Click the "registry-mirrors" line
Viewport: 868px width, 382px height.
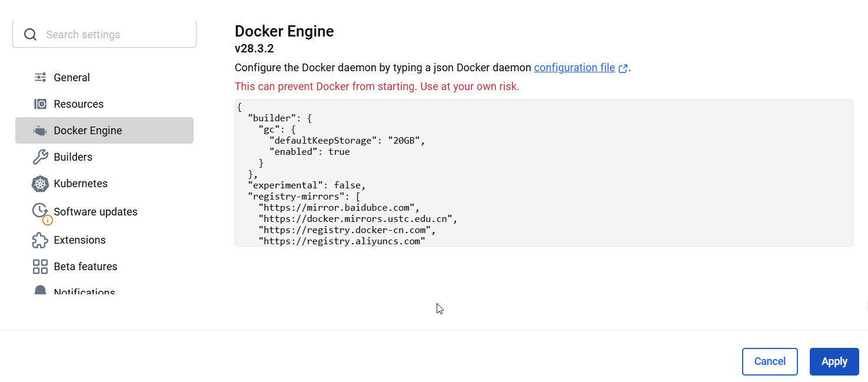pos(304,197)
